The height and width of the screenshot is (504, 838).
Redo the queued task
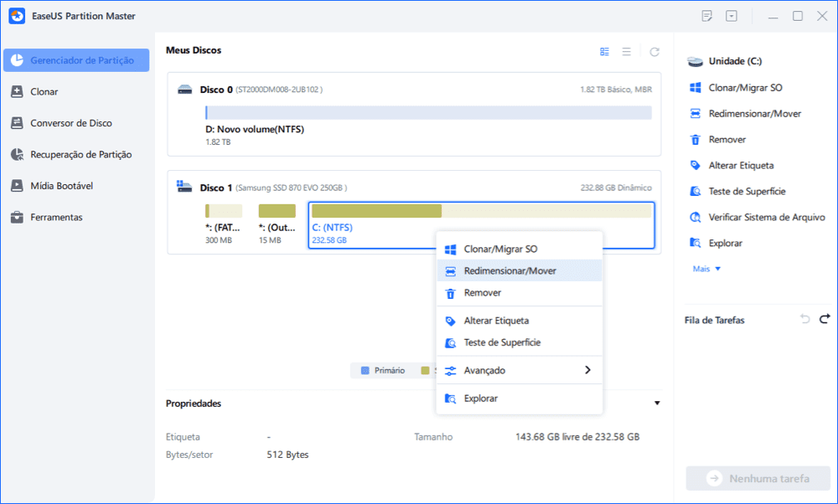pos(825,319)
